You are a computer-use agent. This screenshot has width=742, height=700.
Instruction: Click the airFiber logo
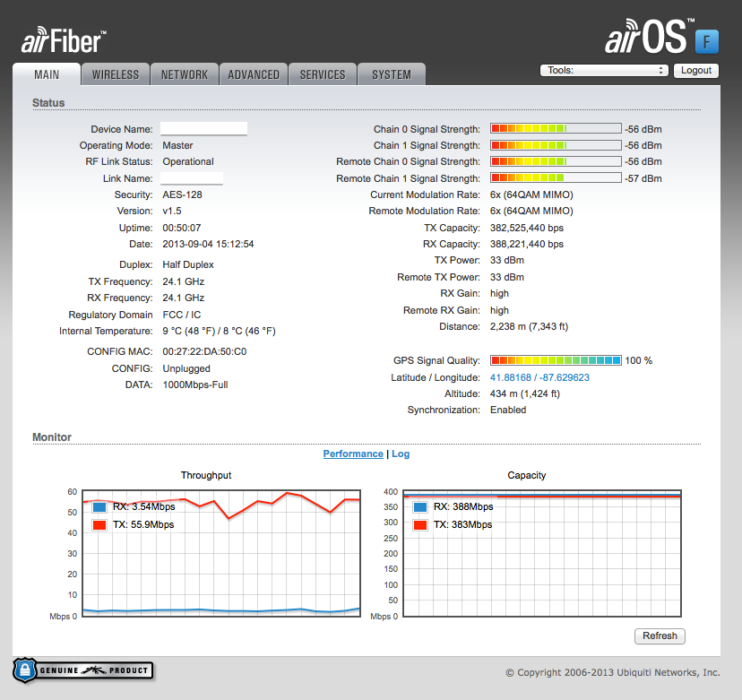point(64,40)
